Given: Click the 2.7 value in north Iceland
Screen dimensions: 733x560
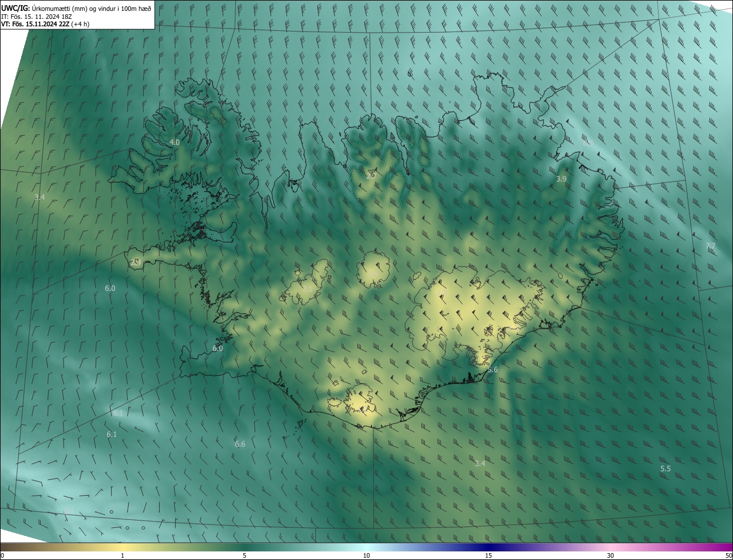Looking at the screenshot, I should pos(371,175).
